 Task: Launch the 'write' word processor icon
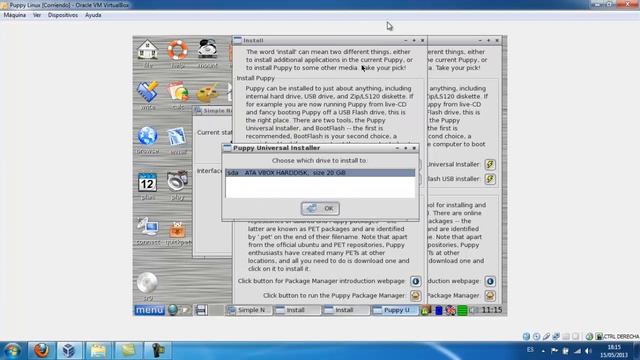147,92
